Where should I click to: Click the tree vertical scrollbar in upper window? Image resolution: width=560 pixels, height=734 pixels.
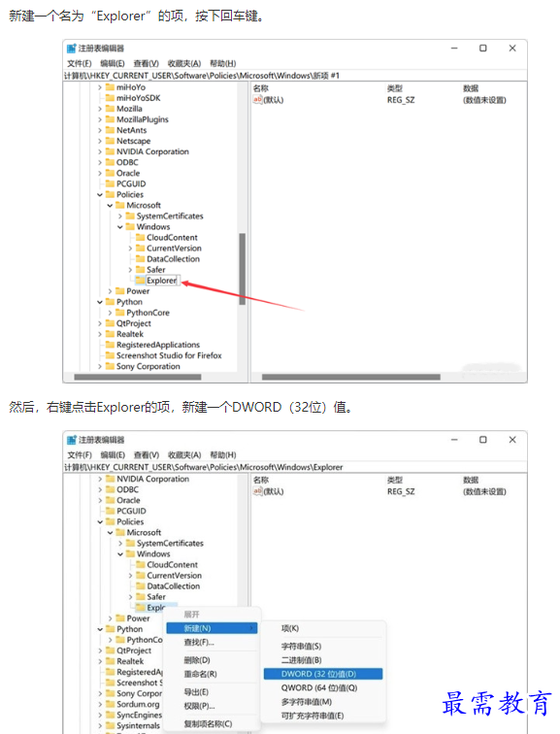[x=243, y=269]
